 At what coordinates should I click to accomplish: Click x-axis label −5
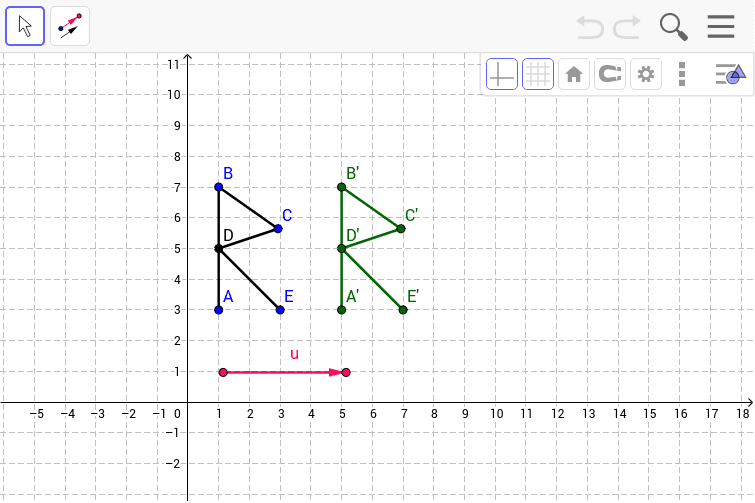coord(37,413)
